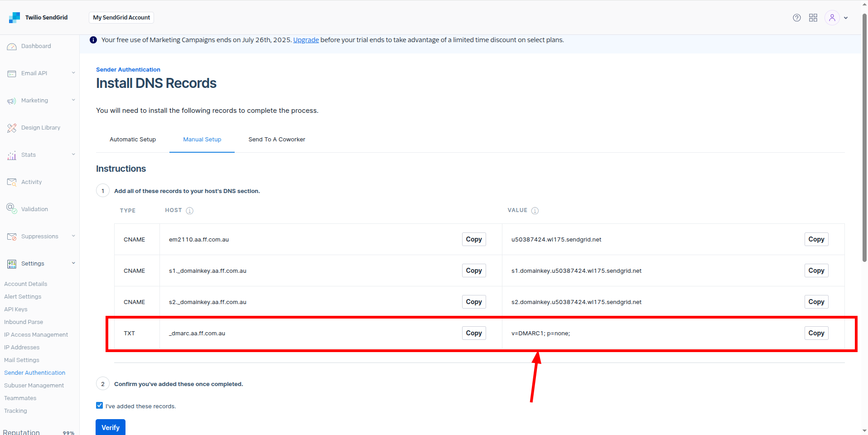Open Mail Settings link

pyautogui.click(x=22, y=360)
